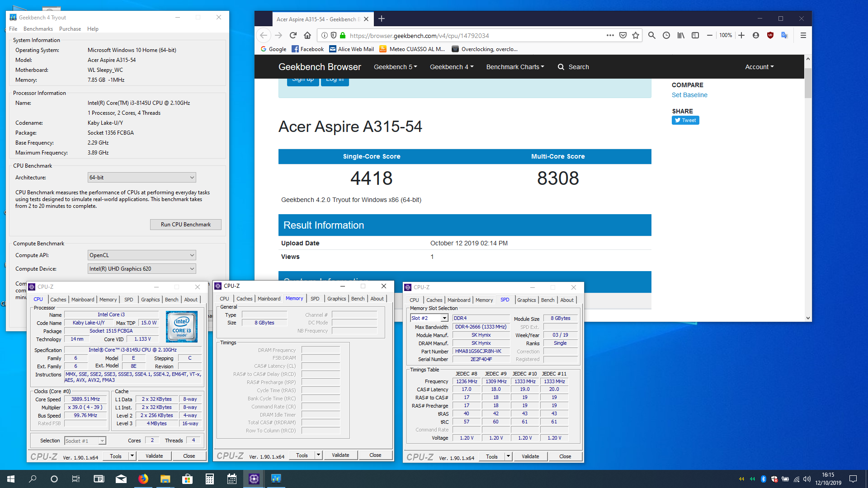Open the Firefox account icon
This screenshot has width=868, height=488.
pyautogui.click(x=756, y=35)
